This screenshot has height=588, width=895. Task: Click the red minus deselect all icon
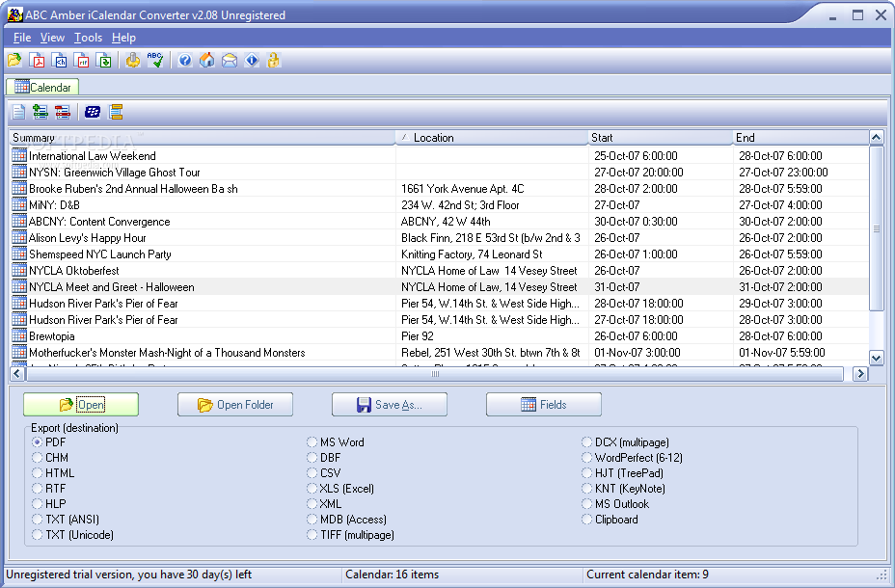[63, 112]
